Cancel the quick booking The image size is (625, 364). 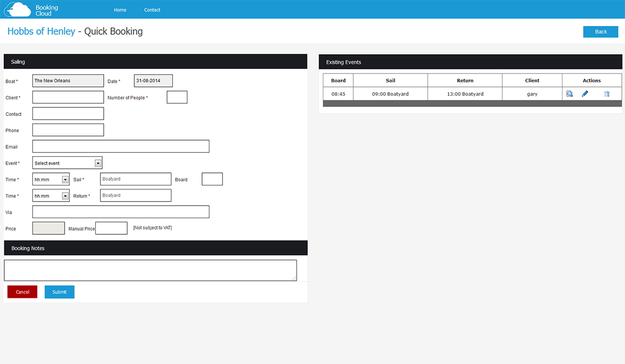pos(22,292)
